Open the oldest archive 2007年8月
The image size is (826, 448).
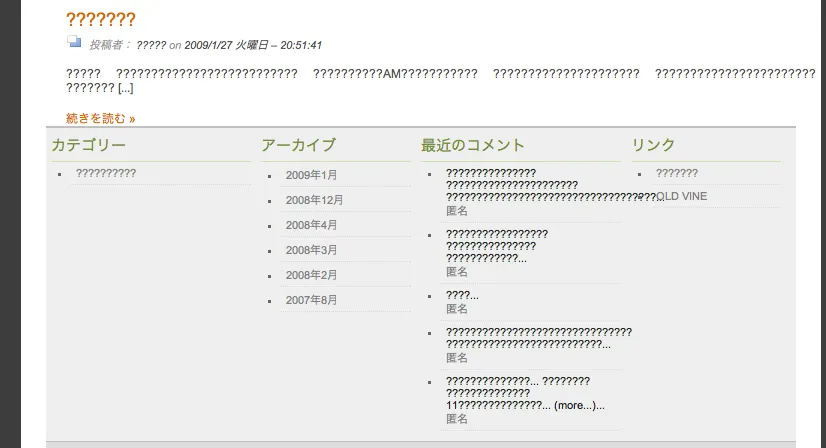311,300
